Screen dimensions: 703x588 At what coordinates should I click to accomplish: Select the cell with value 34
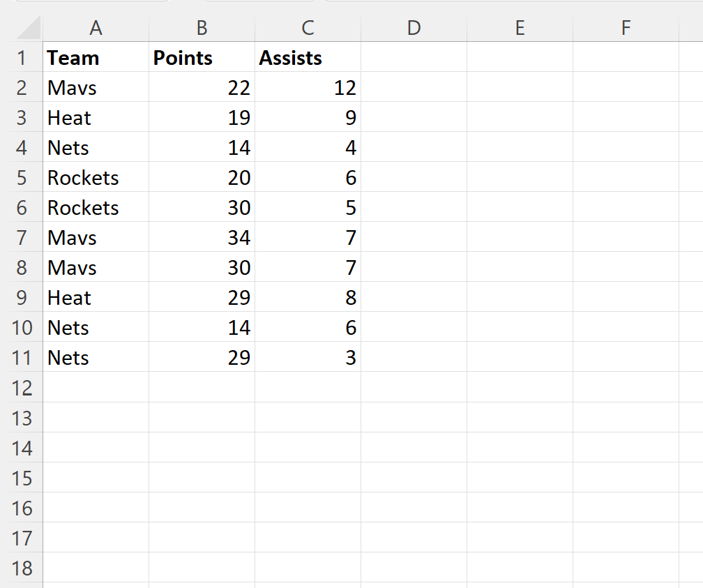pyautogui.click(x=202, y=238)
